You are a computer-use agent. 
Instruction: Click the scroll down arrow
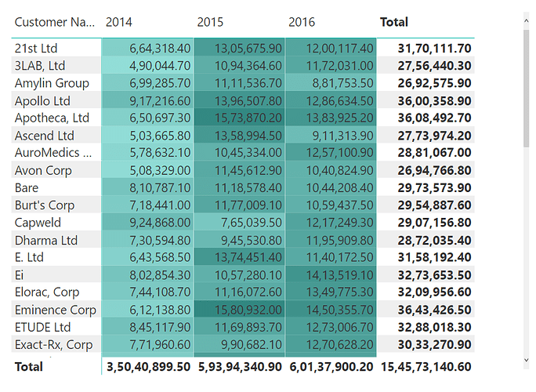click(526, 360)
